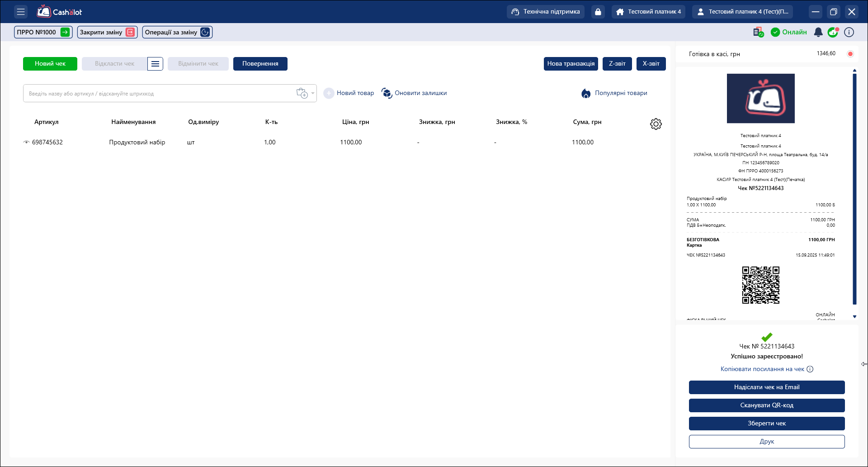This screenshot has width=868, height=467.
Task: Expand the product search dropdown arrow
Action: [313, 93]
